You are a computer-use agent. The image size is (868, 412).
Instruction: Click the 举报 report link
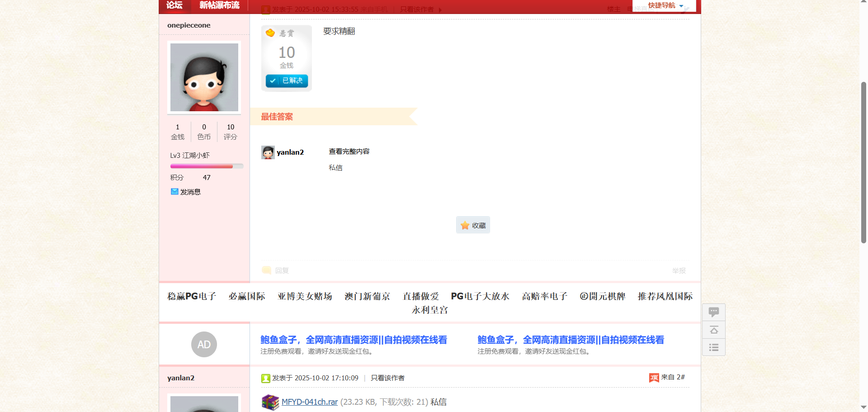[679, 270]
